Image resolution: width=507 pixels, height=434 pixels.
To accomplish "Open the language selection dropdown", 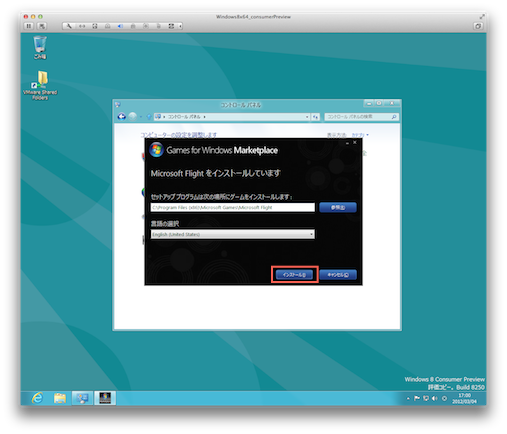I will click(232, 234).
